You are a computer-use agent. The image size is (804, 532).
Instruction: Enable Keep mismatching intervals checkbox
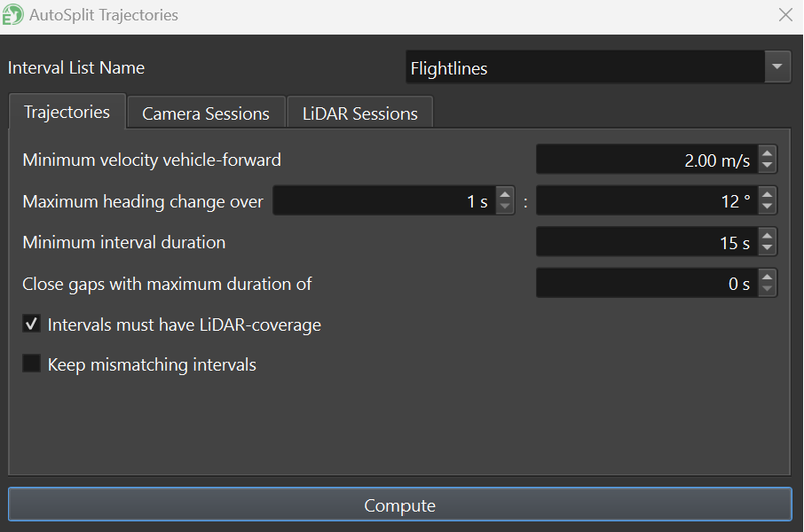(x=32, y=364)
